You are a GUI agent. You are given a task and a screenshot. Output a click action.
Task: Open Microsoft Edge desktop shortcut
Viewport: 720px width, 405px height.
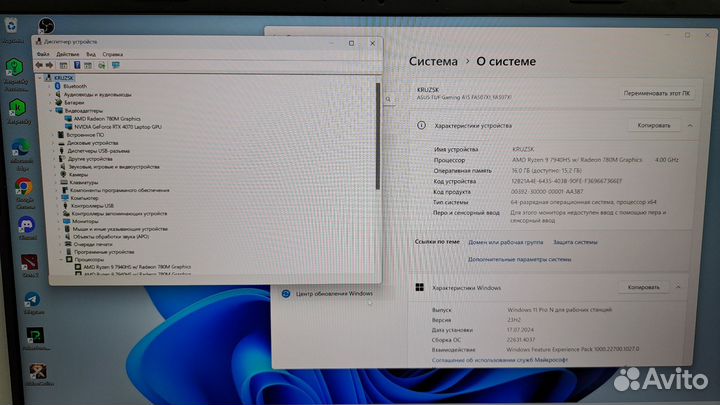(21, 148)
